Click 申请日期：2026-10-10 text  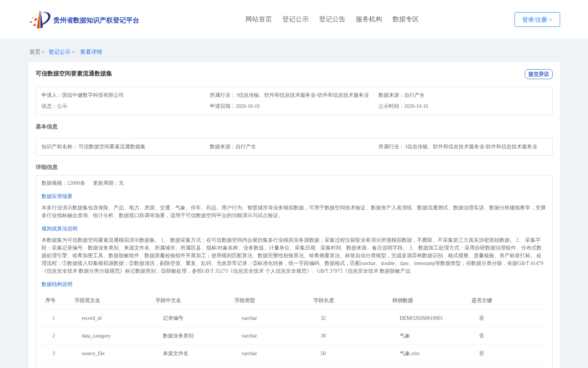(x=235, y=106)
